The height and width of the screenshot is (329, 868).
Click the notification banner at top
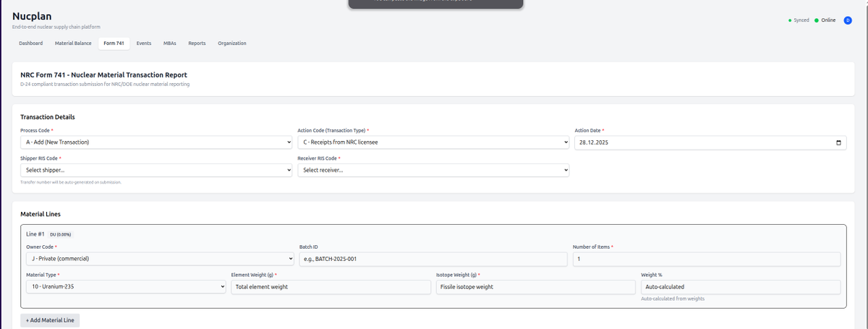pyautogui.click(x=435, y=4)
